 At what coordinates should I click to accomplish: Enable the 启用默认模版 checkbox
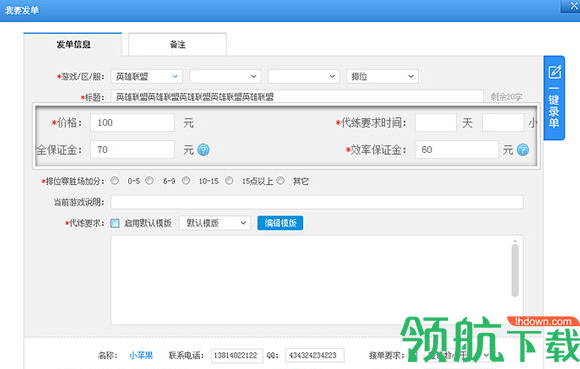(115, 223)
